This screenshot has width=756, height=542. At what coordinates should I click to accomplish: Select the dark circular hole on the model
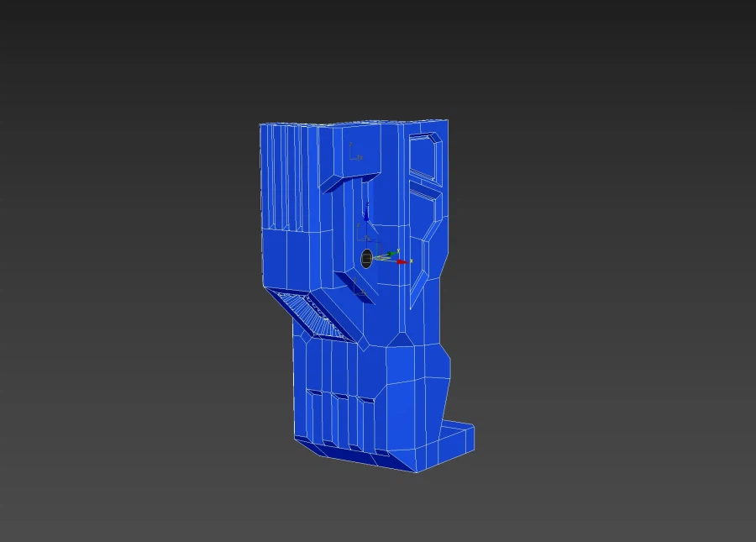coord(366,260)
